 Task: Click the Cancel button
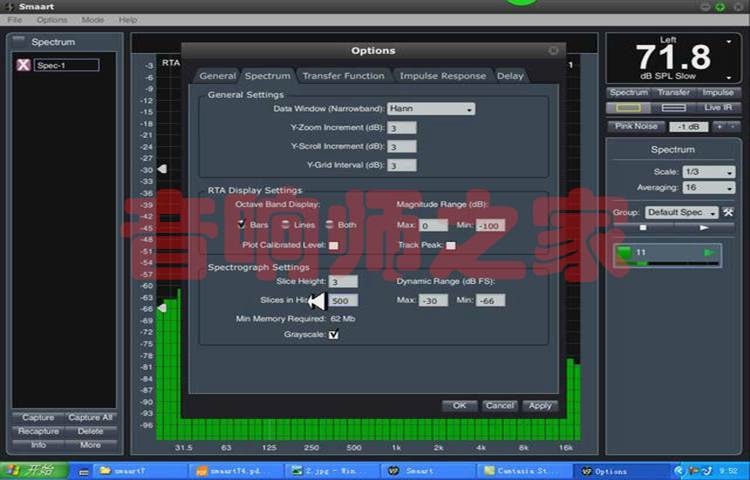click(x=500, y=405)
